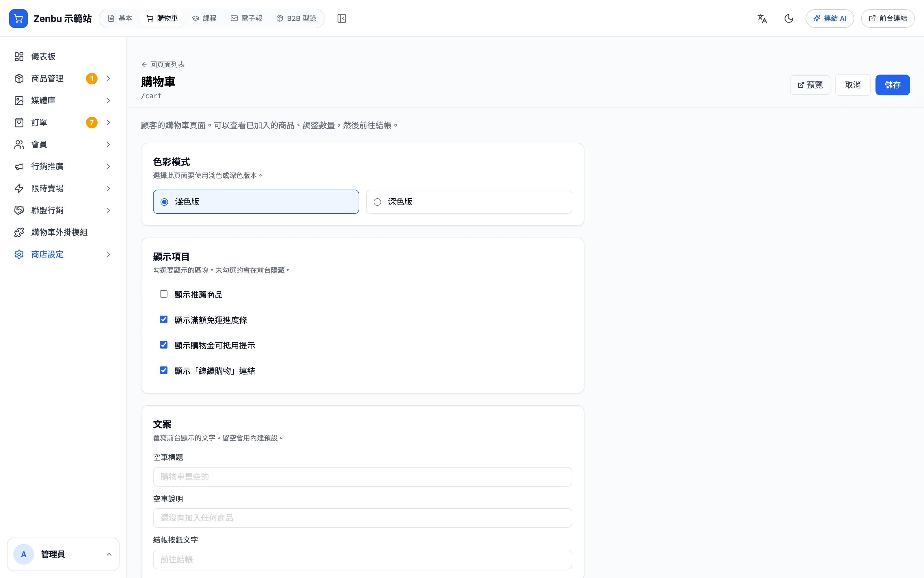Image resolution: width=924 pixels, height=578 pixels.
Task: Switch to the B2B 型錄 tab
Action: tap(296, 18)
